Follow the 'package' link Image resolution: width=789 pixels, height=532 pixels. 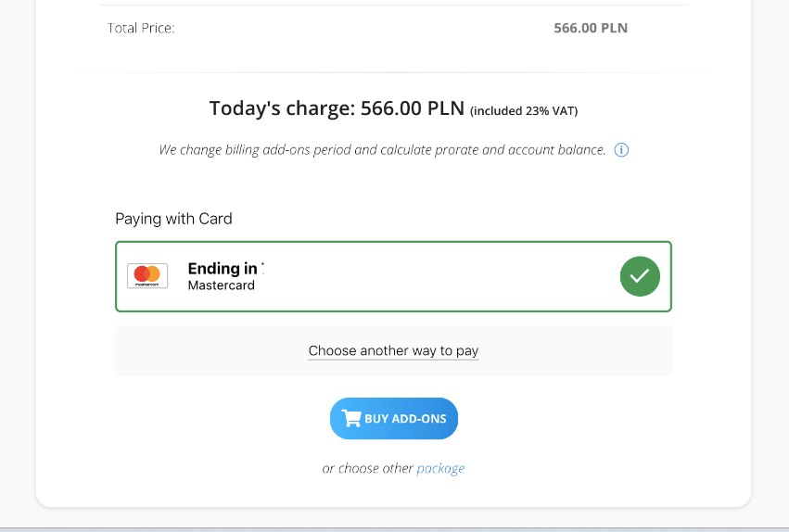coord(440,469)
